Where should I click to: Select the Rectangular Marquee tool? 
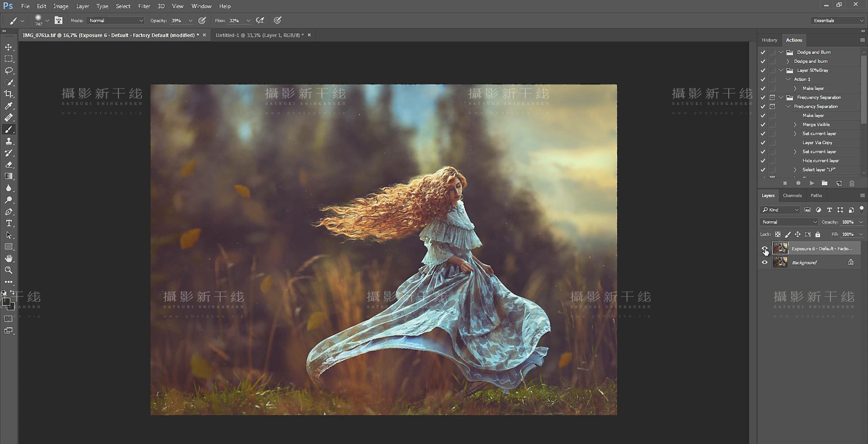(x=9, y=59)
